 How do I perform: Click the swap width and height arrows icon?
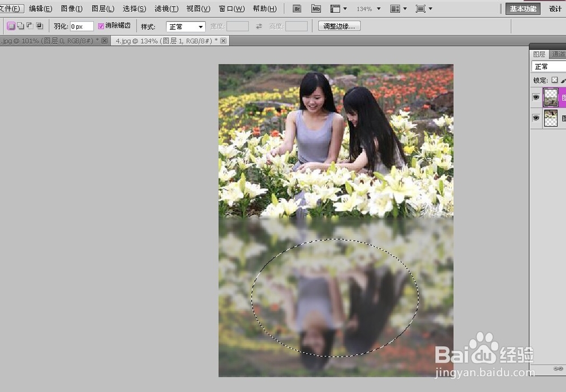point(259,27)
